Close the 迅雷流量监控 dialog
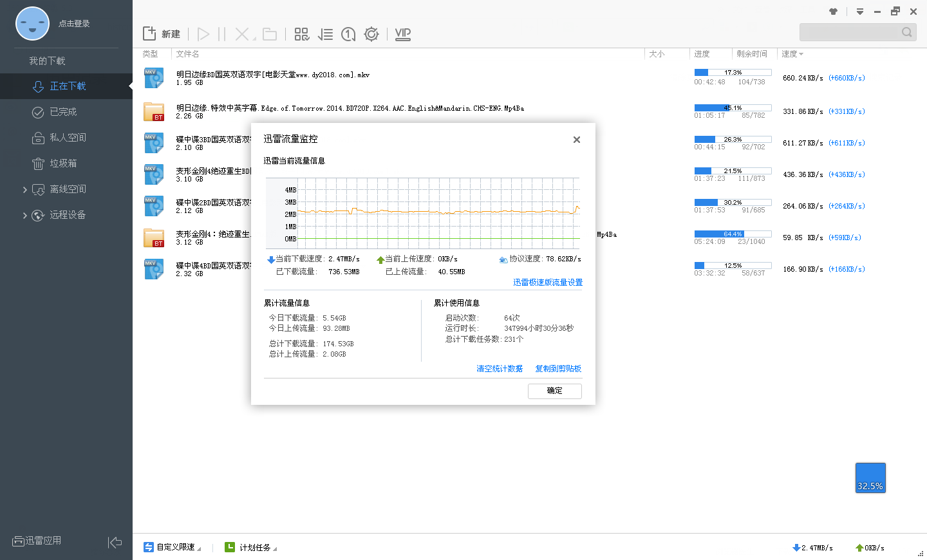The height and width of the screenshot is (560, 927). pos(577,140)
